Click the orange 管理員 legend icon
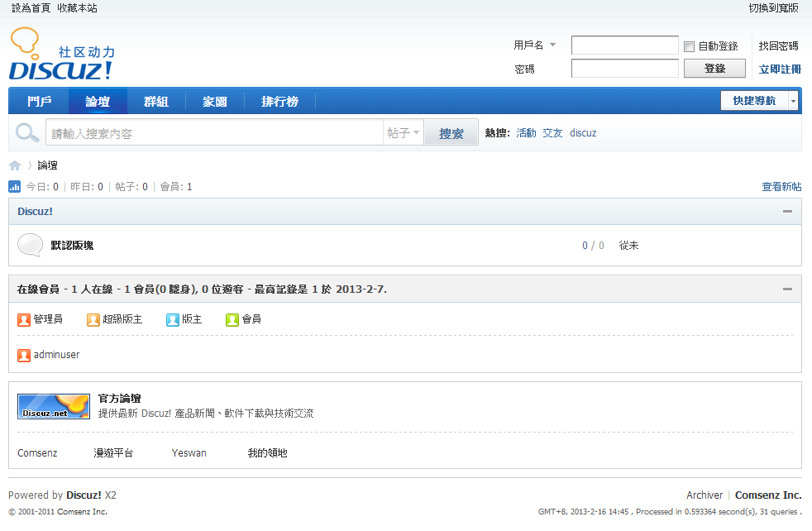 [x=24, y=319]
